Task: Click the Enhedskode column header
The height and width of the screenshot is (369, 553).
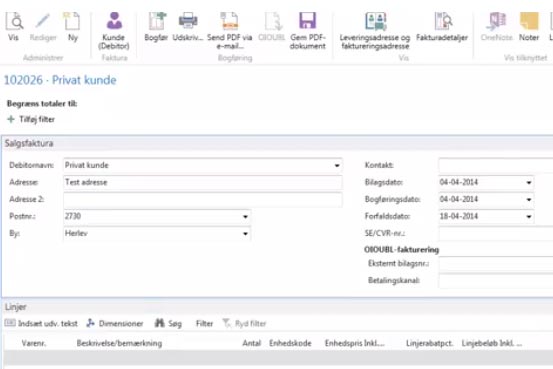Action: 290,343
